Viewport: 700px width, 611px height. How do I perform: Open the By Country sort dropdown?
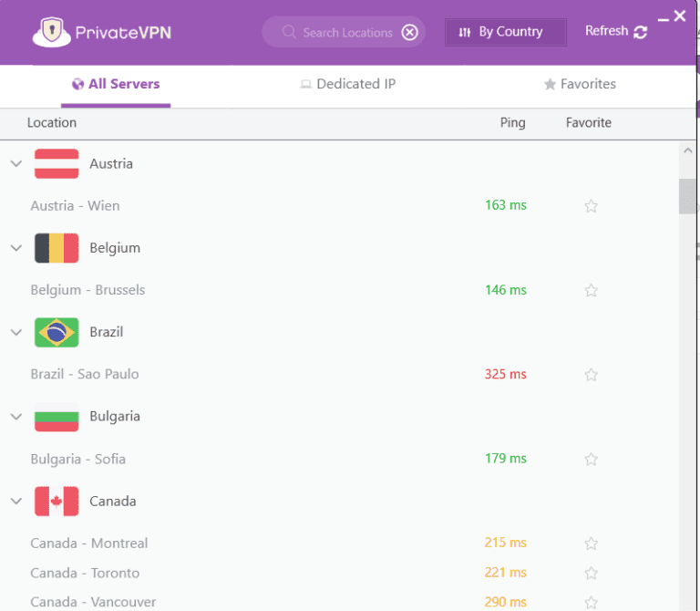pyautogui.click(x=505, y=32)
